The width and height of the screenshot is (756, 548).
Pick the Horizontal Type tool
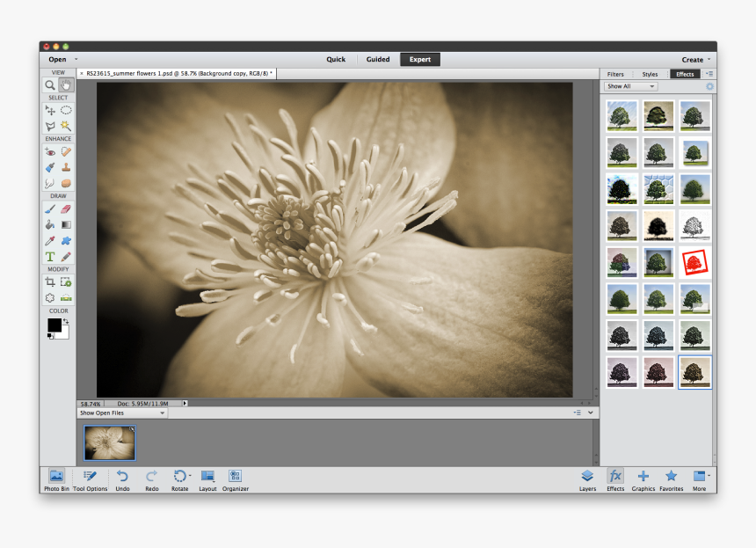[49, 256]
